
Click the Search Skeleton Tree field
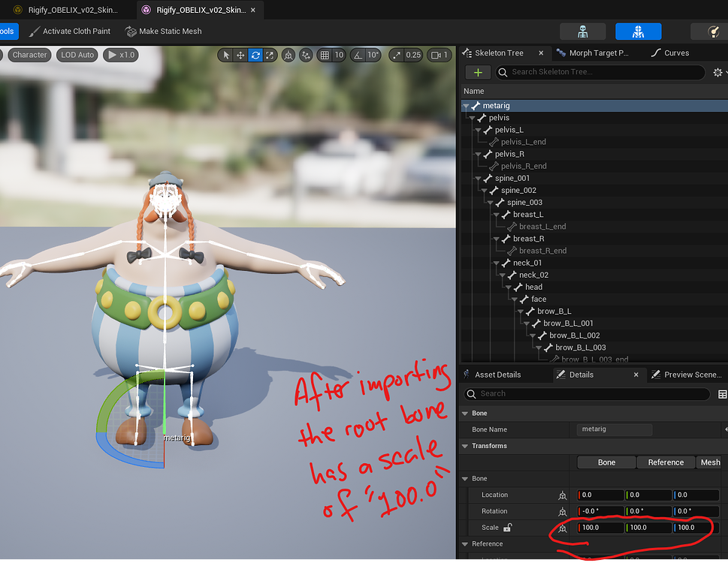coord(601,72)
